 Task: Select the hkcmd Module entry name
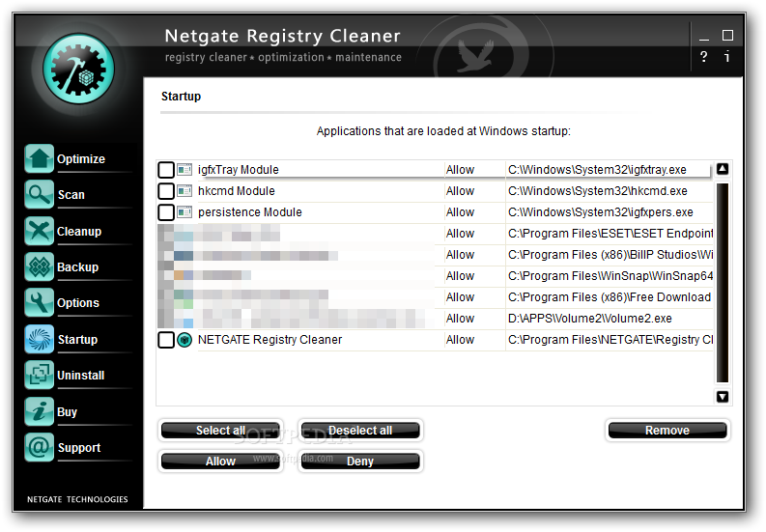pyautogui.click(x=237, y=191)
